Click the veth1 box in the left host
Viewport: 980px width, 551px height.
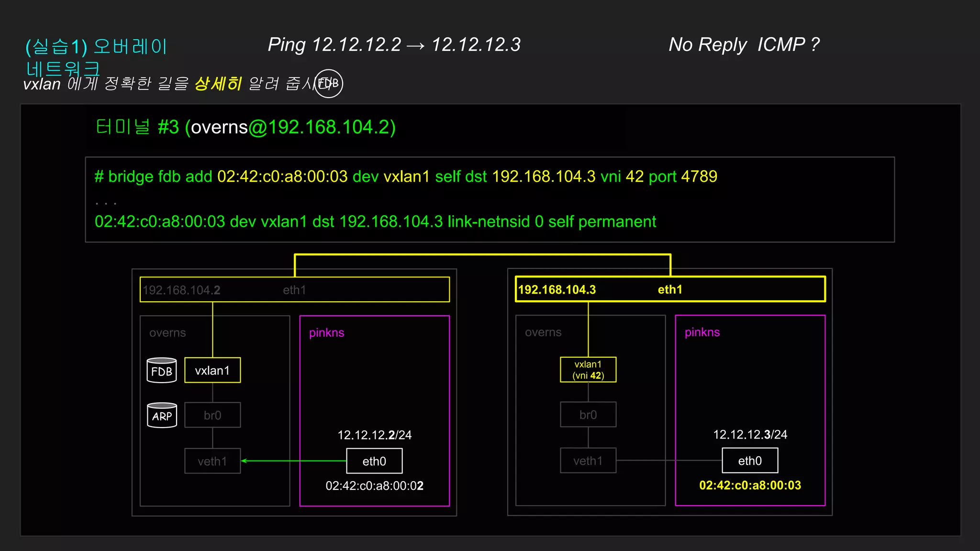click(x=212, y=461)
